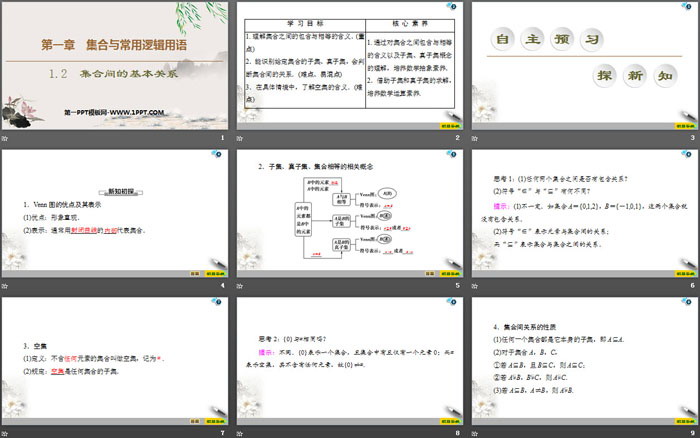Select the subset concept diagram slide 5

tap(350, 213)
